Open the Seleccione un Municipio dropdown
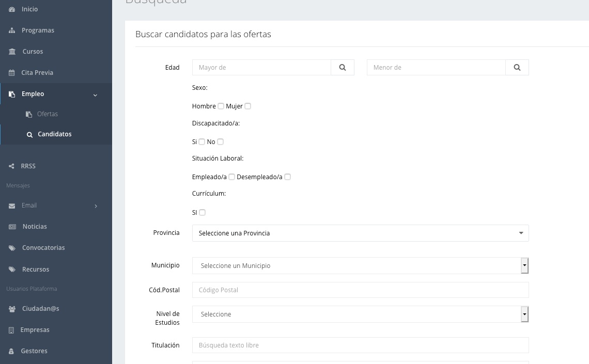Viewport: 589px width, 364px height. point(360,266)
